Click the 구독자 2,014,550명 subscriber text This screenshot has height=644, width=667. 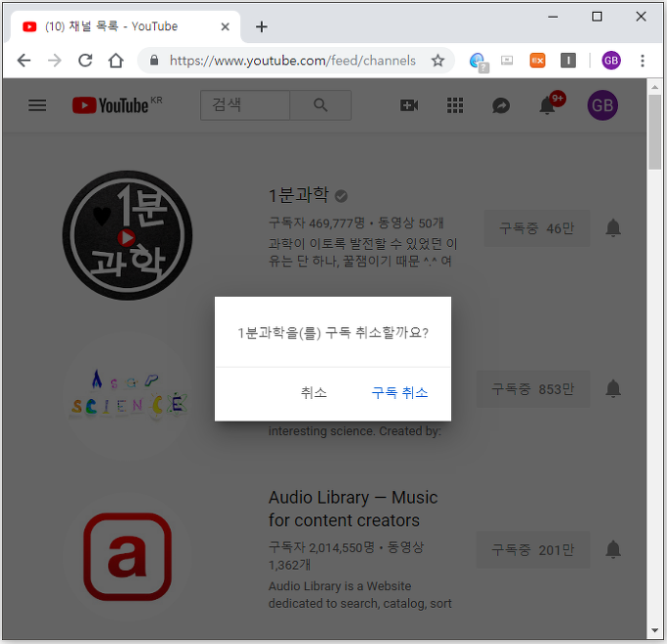coord(322,547)
